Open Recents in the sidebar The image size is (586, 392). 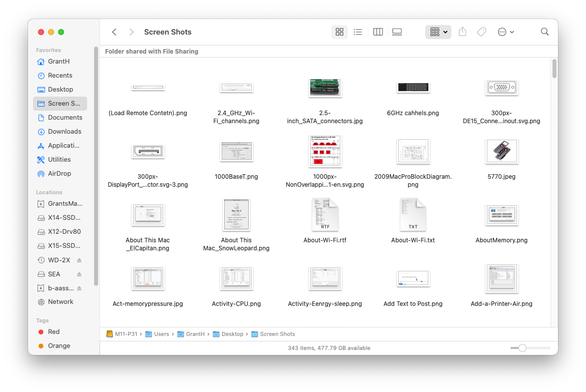60,76
